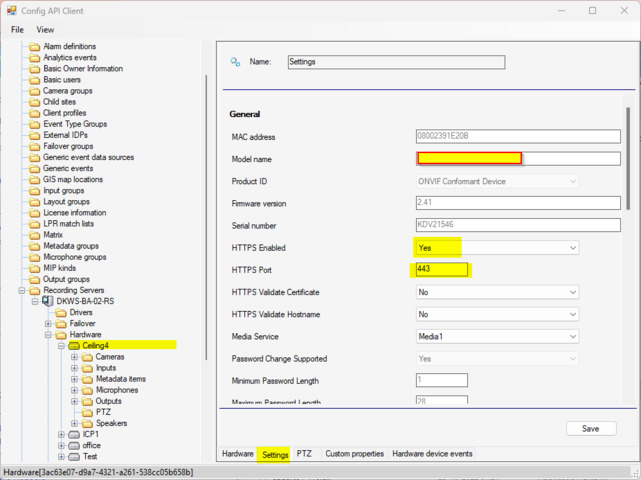Click the Alarm definitions folder icon
Image resolution: width=641 pixels, height=480 pixels.
[x=35, y=47]
